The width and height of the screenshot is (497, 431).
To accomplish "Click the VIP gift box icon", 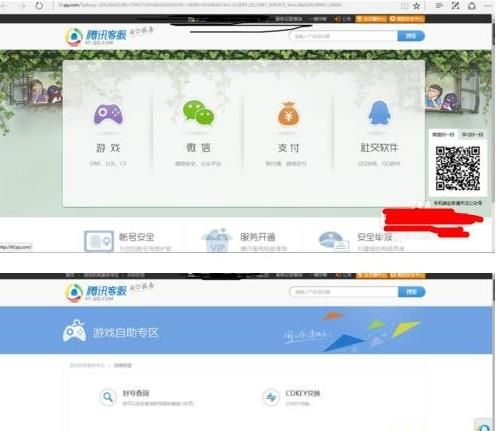I will 217,240.
